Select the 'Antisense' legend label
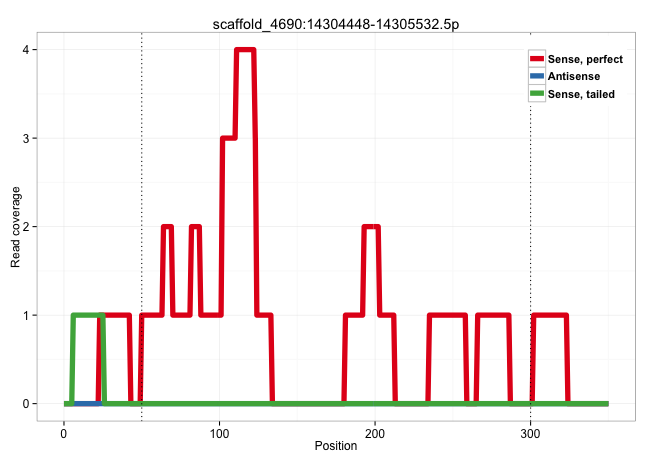The image size is (650, 460). (x=575, y=77)
